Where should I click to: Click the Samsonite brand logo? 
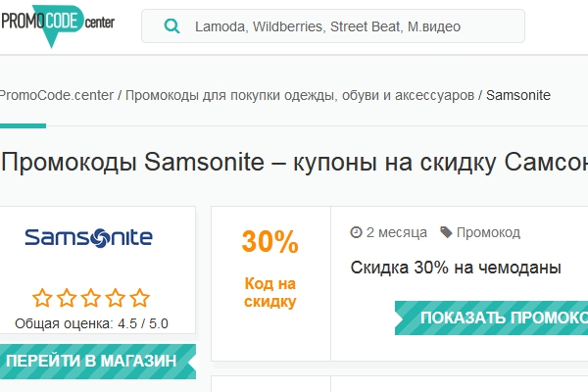(88, 237)
